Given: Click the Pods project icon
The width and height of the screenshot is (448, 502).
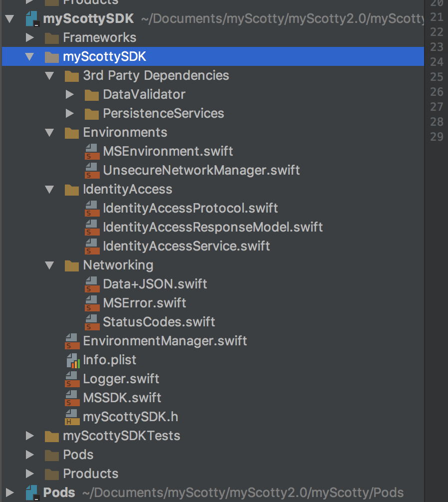Looking at the screenshot, I should coord(32,493).
